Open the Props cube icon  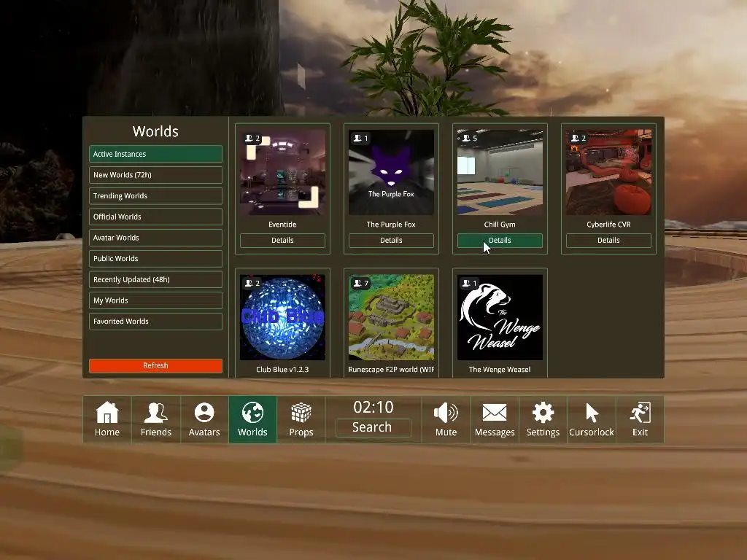point(301,413)
